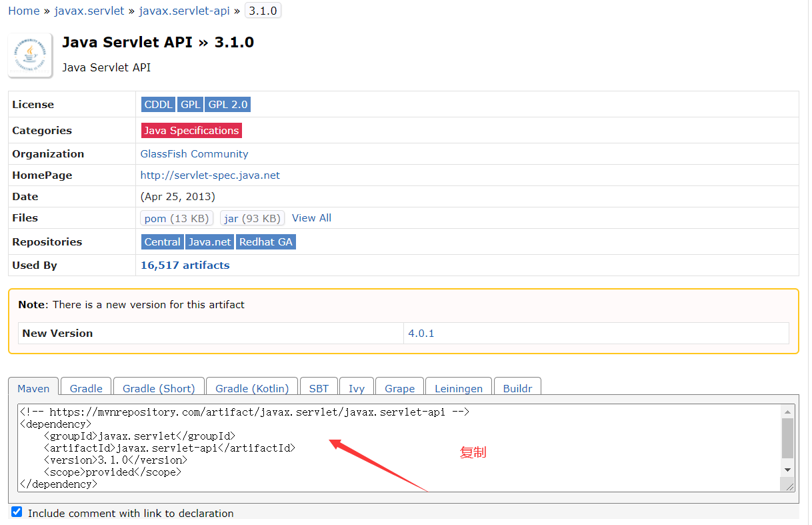Switch to the SBT tab

tap(319, 388)
